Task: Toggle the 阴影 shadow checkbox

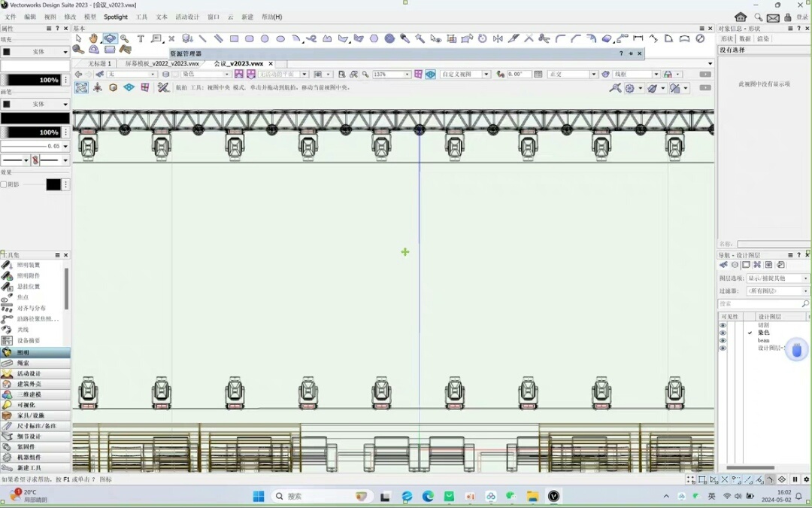Action: 4,184
